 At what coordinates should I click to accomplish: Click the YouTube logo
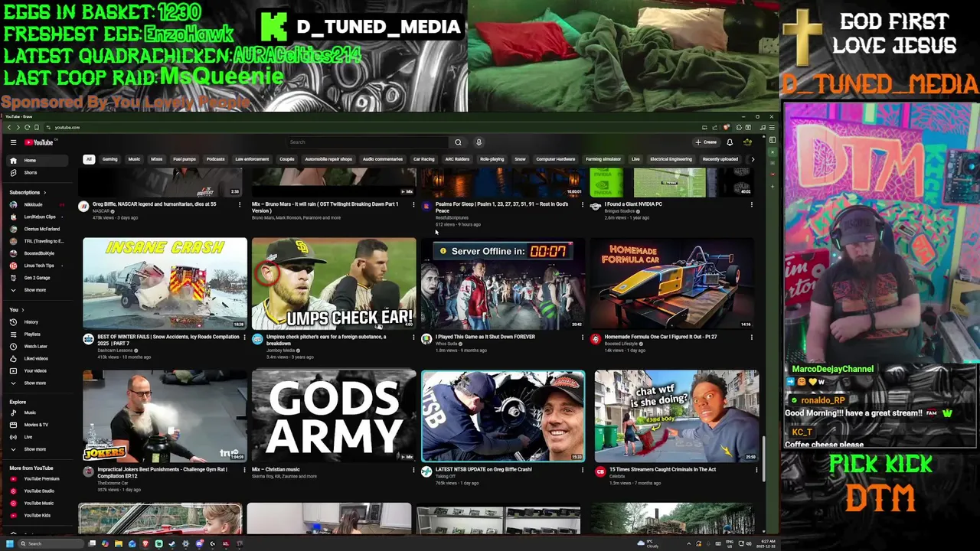tap(38, 142)
